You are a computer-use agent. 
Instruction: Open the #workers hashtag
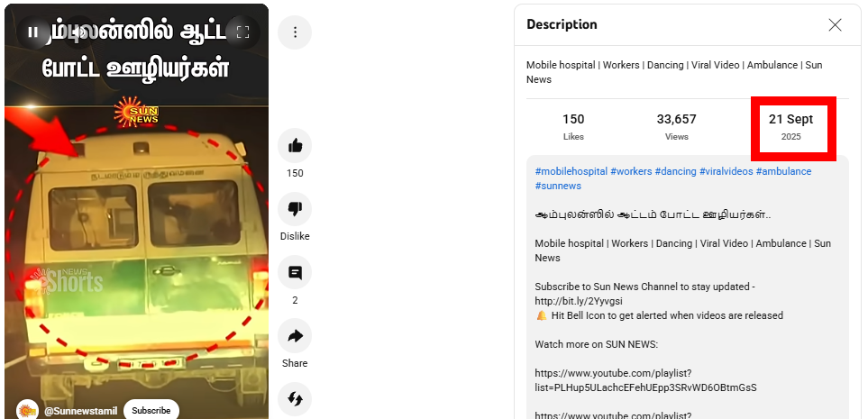tap(631, 171)
